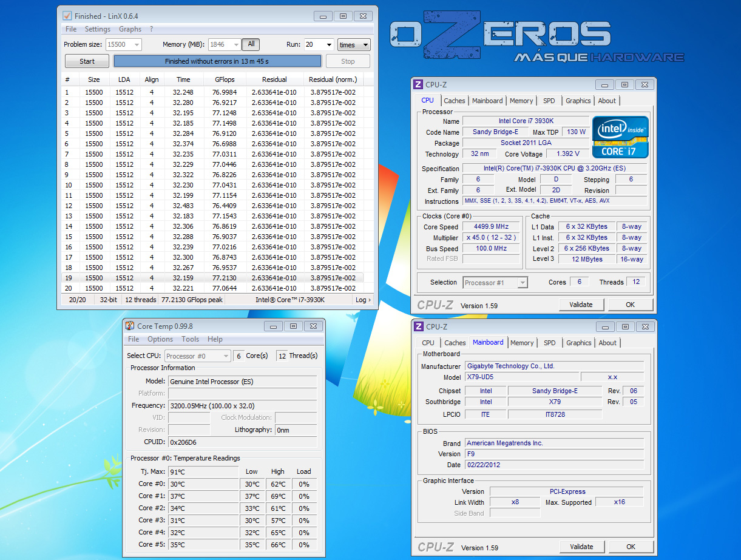Switch to Graphics tab in lower CPU-Z window
This screenshot has height=560, width=741.
578,343
